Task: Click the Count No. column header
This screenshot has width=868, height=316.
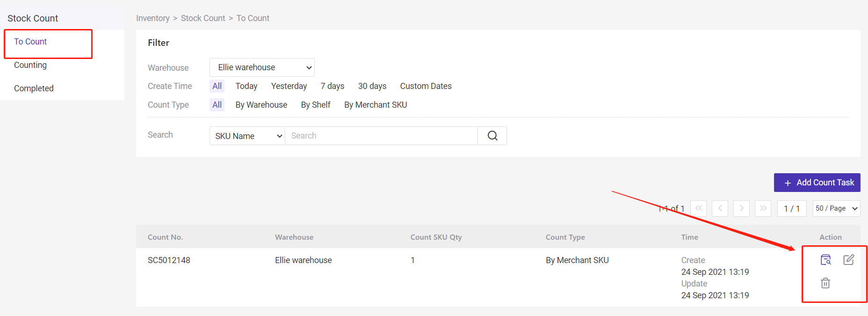Action: pyautogui.click(x=165, y=237)
